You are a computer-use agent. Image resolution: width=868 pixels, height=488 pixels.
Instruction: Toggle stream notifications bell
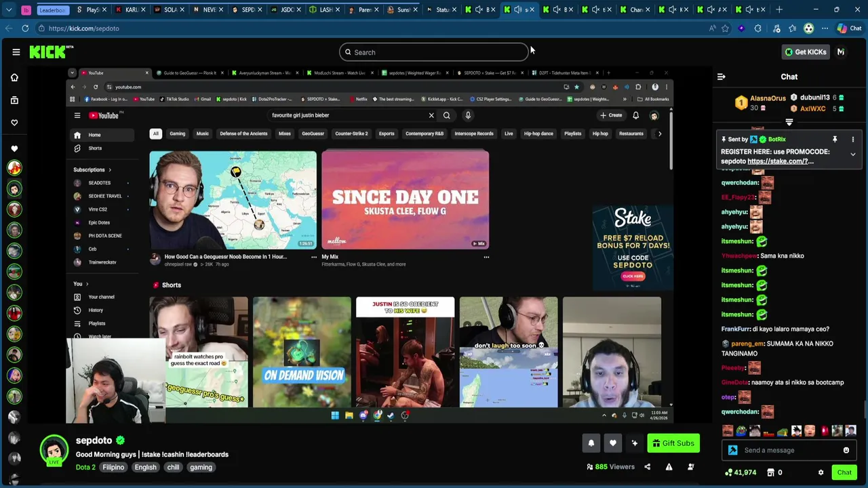(591, 443)
